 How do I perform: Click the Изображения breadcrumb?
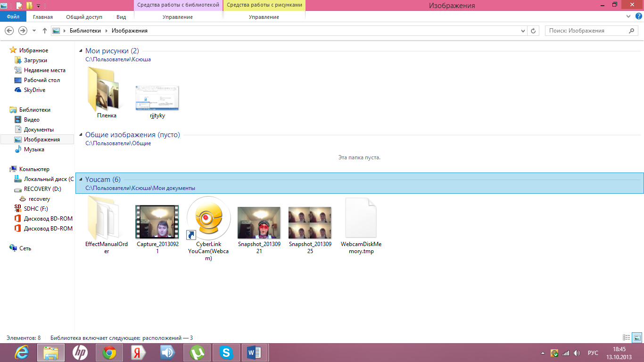point(129,31)
